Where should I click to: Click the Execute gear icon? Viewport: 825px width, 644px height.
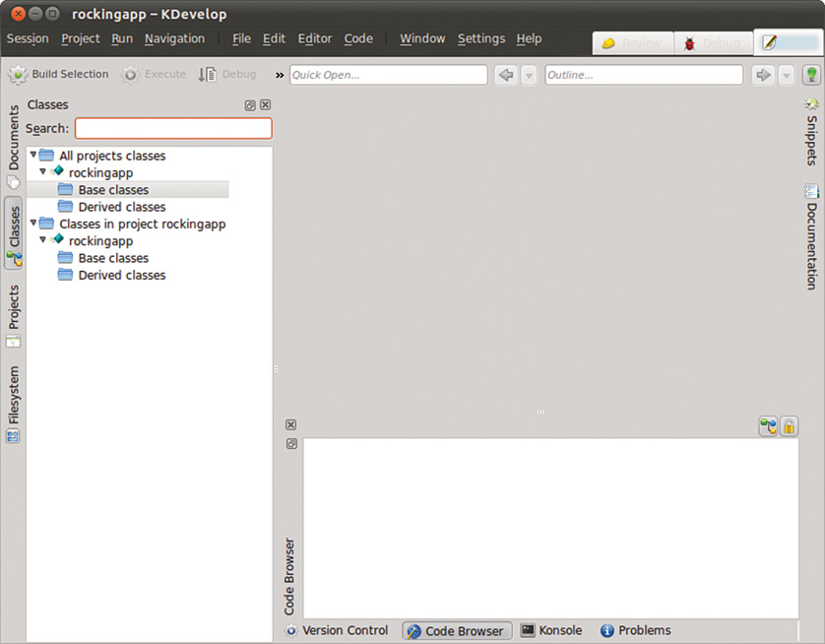[x=131, y=75]
